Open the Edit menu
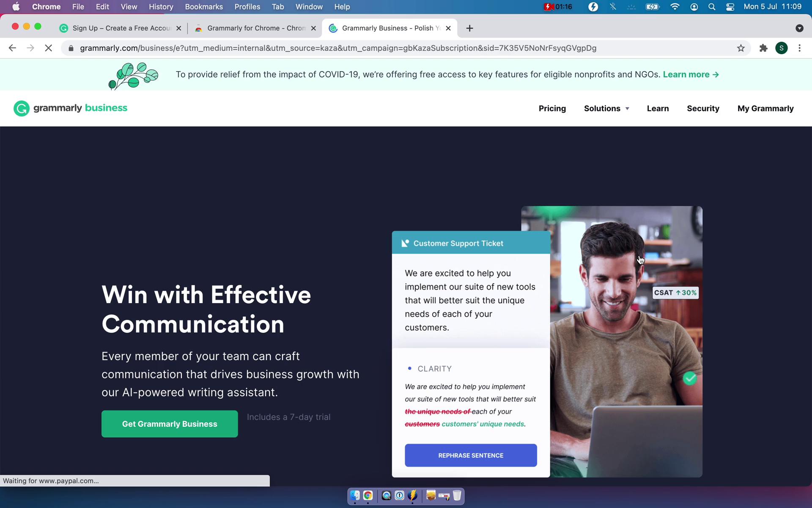 pyautogui.click(x=102, y=7)
